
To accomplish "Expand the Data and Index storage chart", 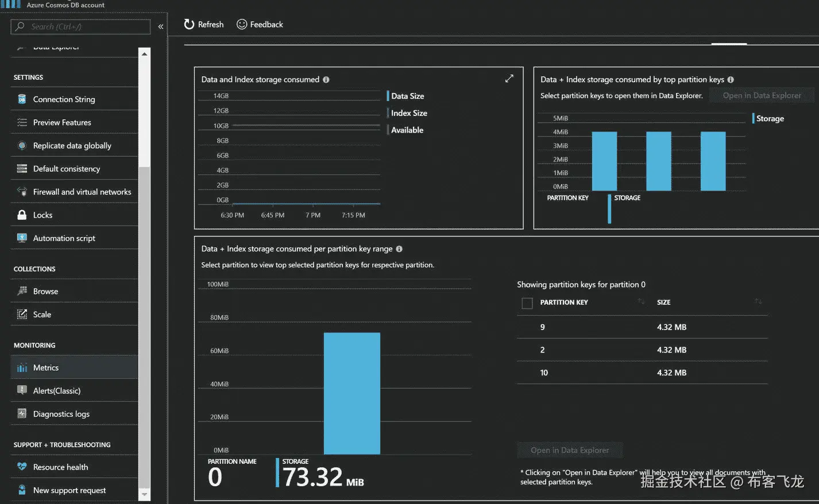I will point(509,79).
